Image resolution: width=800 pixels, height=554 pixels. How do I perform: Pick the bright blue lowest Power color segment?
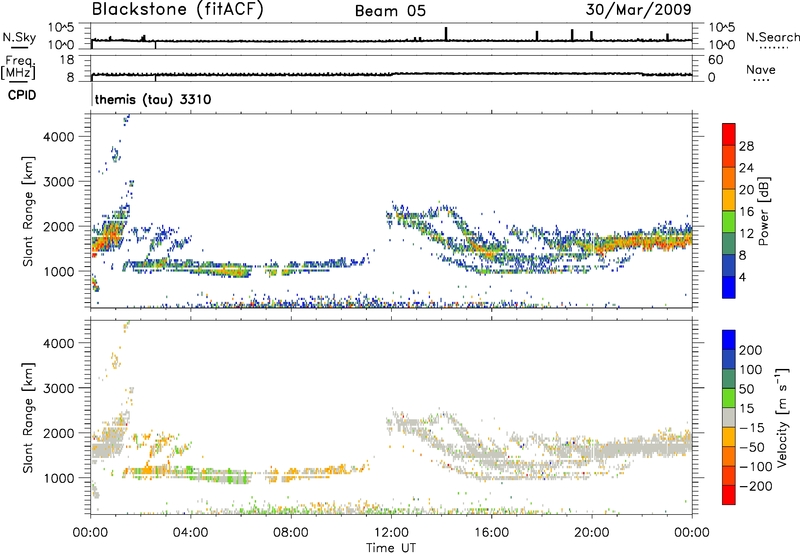click(x=729, y=287)
